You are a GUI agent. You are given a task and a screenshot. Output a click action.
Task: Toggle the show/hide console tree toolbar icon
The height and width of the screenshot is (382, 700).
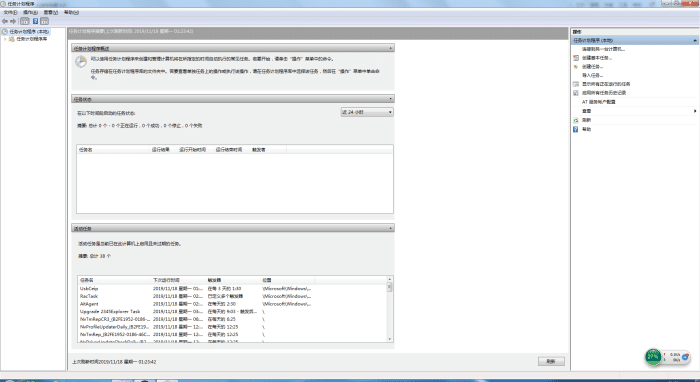click(x=25, y=21)
